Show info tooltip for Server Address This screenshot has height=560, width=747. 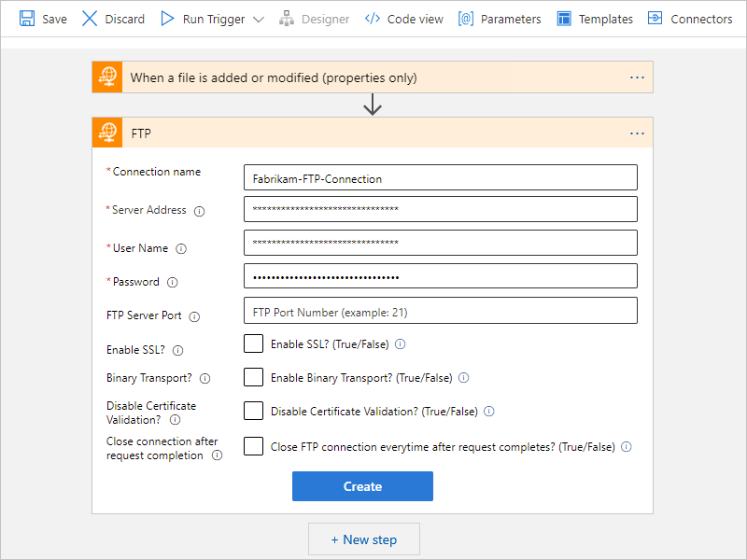pyautogui.click(x=199, y=212)
